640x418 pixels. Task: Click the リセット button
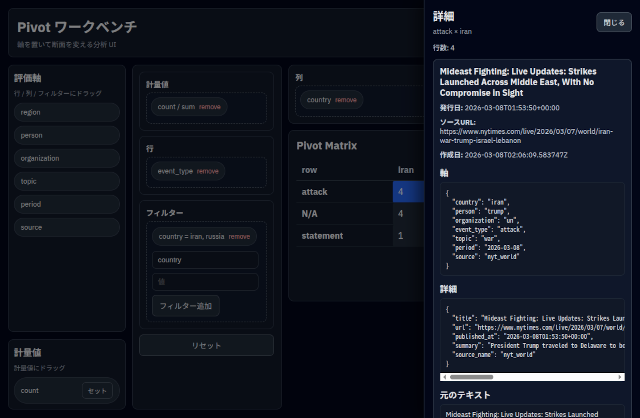206,345
